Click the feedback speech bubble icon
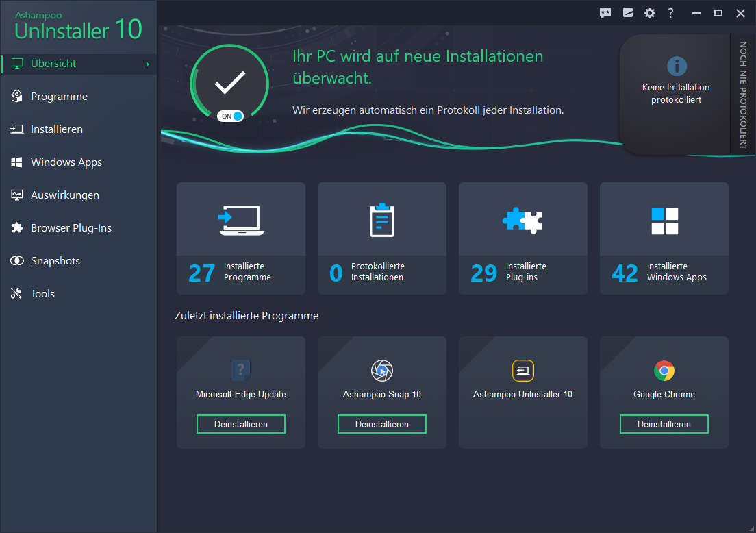The height and width of the screenshot is (533, 756). pyautogui.click(x=605, y=13)
